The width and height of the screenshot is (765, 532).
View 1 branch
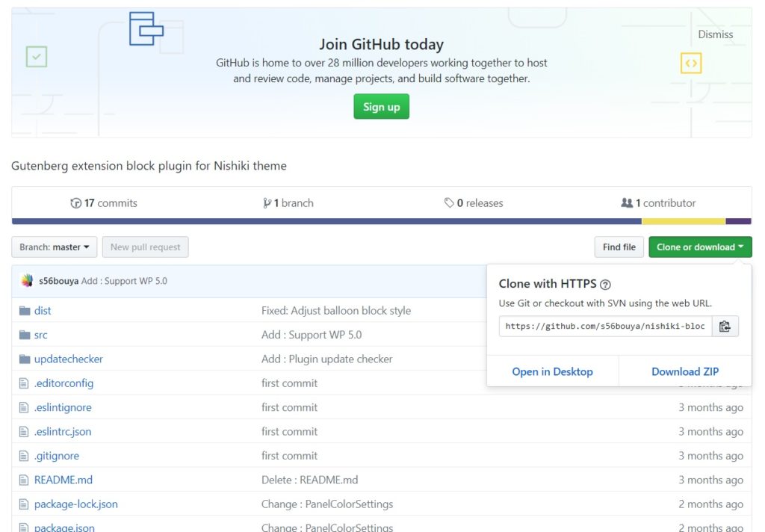(x=288, y=203)
